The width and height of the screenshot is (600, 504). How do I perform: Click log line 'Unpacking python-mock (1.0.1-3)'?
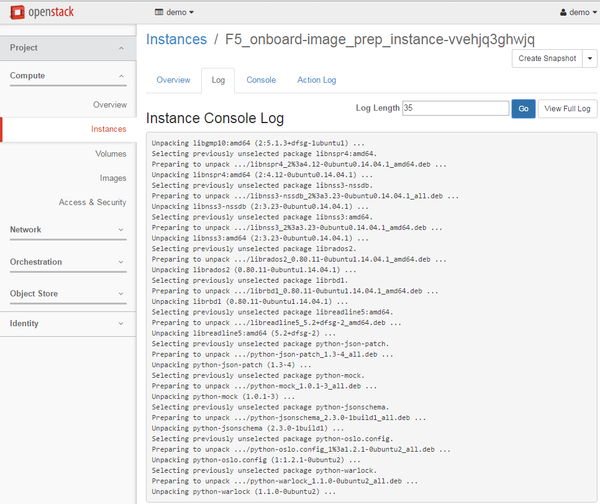click(223, 396)
